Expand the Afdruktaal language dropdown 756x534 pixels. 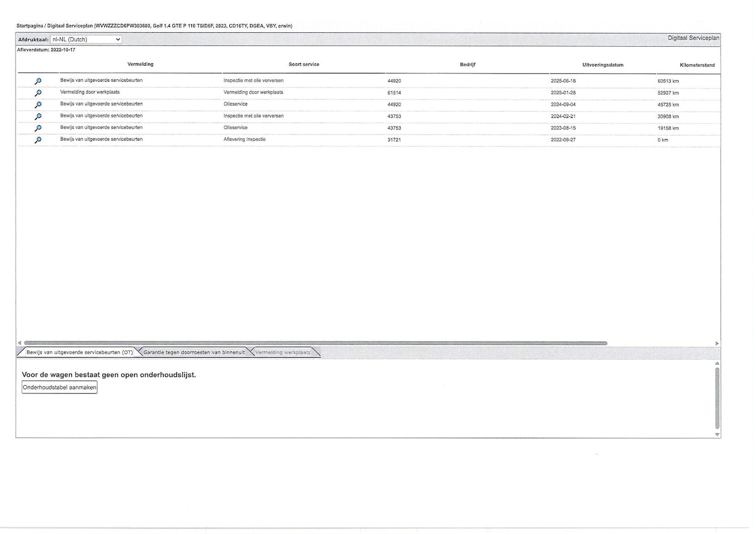pyautogui.click(x=86, y=39)
